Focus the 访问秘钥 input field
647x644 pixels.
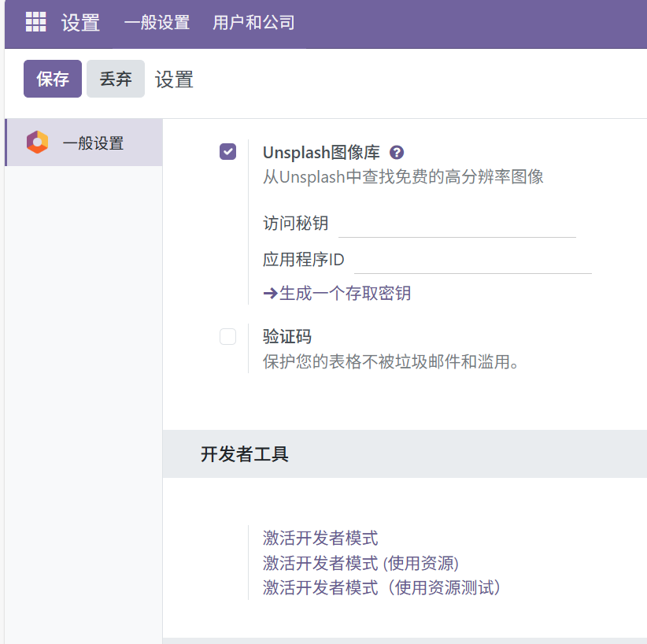point(457,224)
